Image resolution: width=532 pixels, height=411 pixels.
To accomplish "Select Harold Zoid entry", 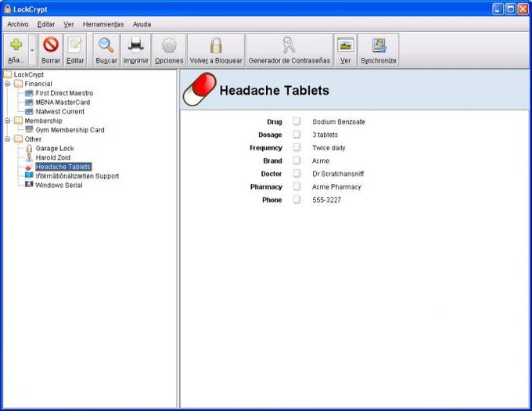I will (53, 157).
